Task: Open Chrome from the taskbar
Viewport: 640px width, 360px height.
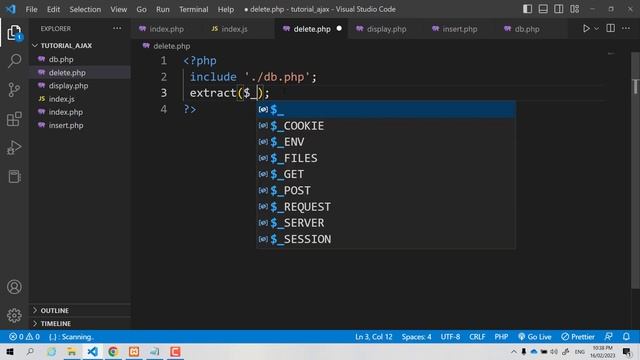Action: [113, 352]
